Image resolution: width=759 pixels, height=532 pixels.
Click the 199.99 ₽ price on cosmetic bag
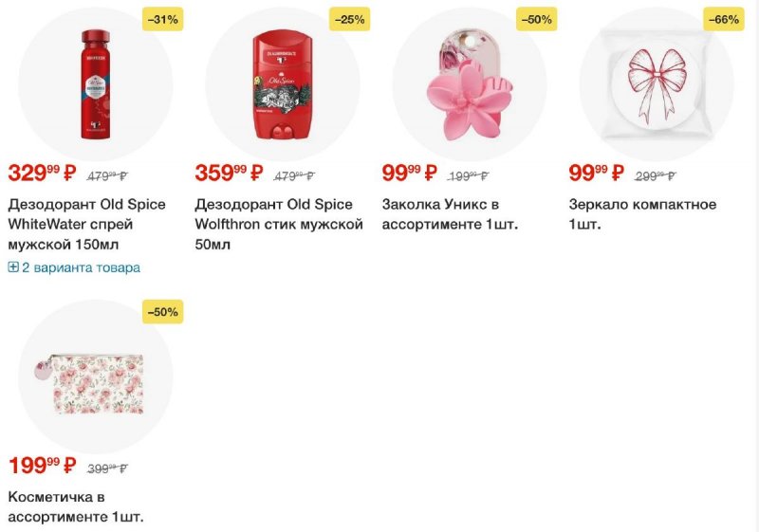coord(42,466)
